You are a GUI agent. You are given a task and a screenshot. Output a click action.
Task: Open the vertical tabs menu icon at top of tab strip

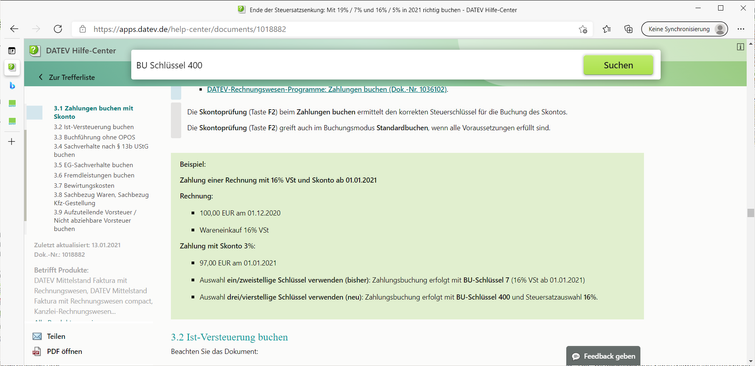pyautogui.click(x=12, y=51)
